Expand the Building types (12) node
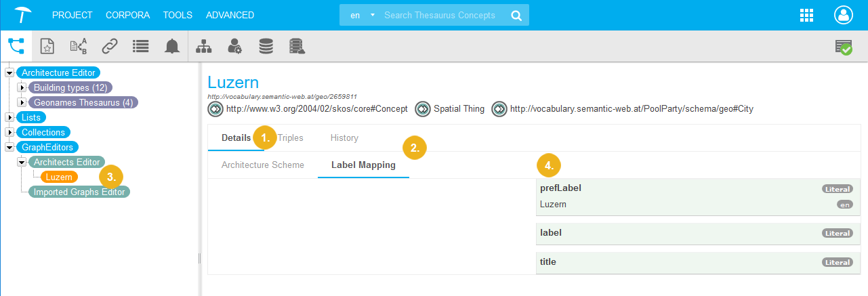This screenshot has height=296, width=868. tap(22, 87)
